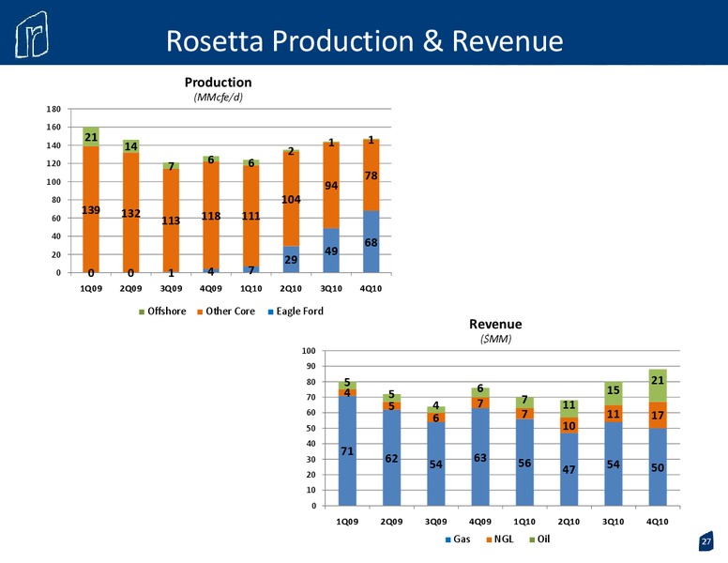Select the slide title Rosetta Production & Revenue
Screen dimensions: 728x563
[364, 41]
